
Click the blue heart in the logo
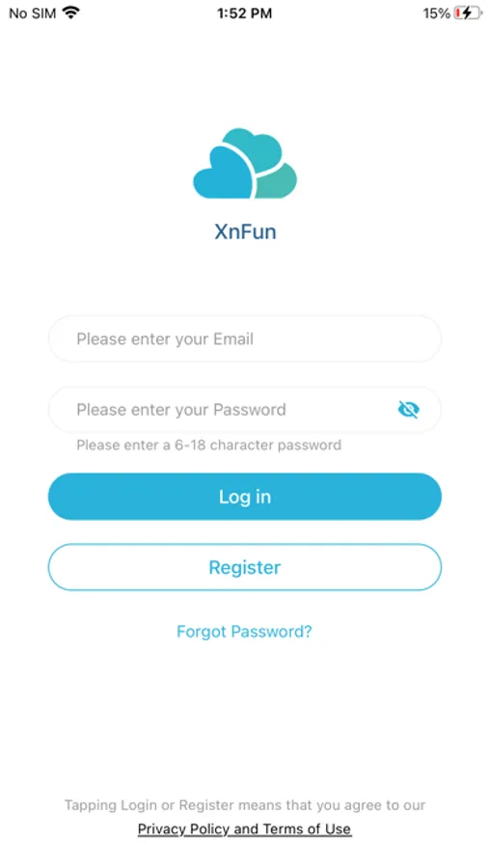(x=224, y=175)
